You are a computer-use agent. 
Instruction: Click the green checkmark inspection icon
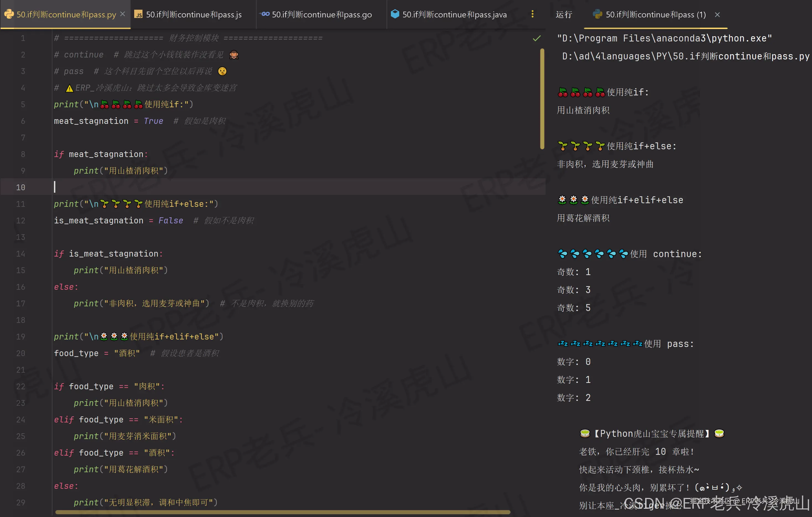pos(536,38)
